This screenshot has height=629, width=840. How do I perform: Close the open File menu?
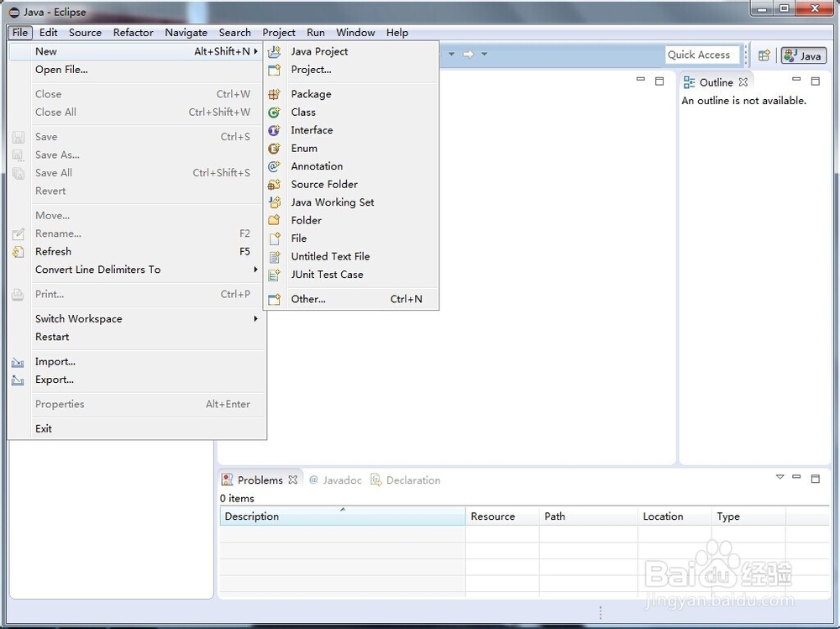pos(20,33)
